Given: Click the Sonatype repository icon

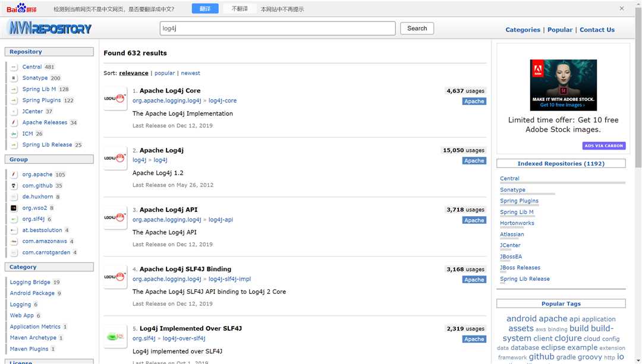Looking at the screenshot, I should tap(14, 78).
